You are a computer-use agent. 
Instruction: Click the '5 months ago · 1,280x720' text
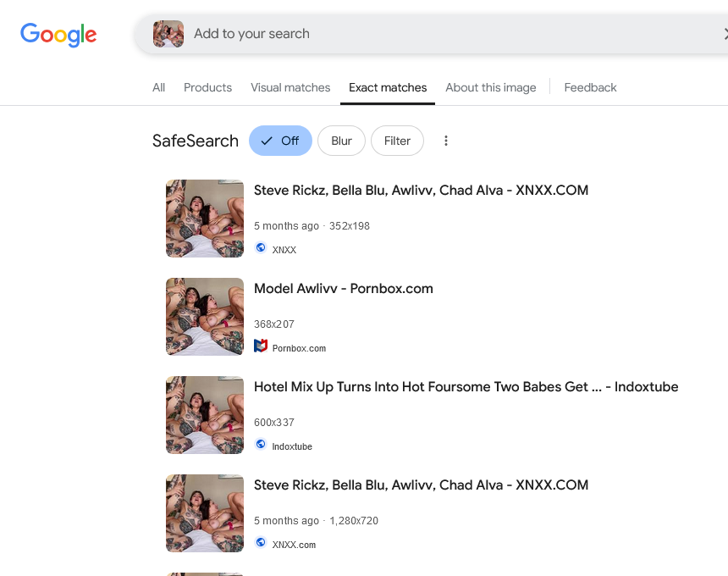pos(316,521)
